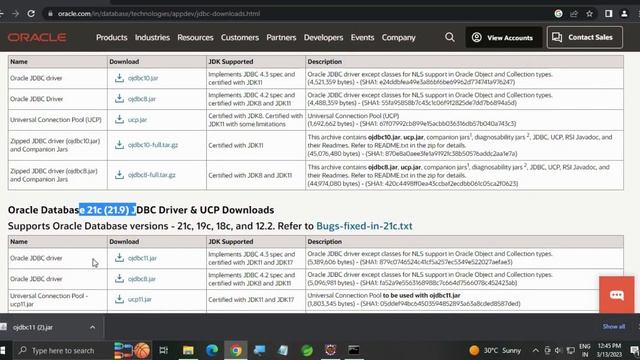Open the Company menu
Viewport: 640px width, 360px height.
[x=398, y=38]
